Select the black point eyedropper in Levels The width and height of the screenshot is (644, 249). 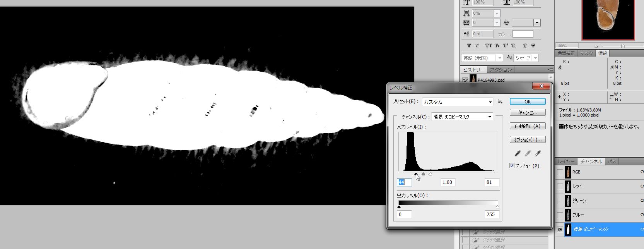point(518,153)
